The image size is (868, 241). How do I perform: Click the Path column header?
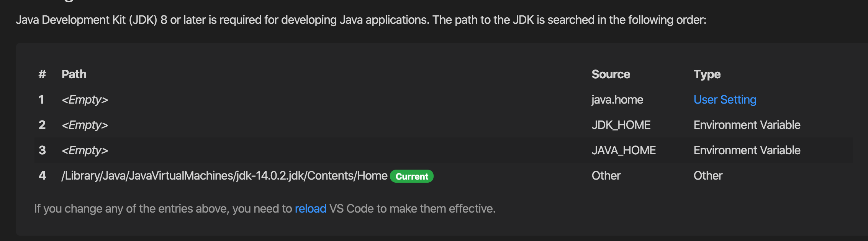pos(74,74)
